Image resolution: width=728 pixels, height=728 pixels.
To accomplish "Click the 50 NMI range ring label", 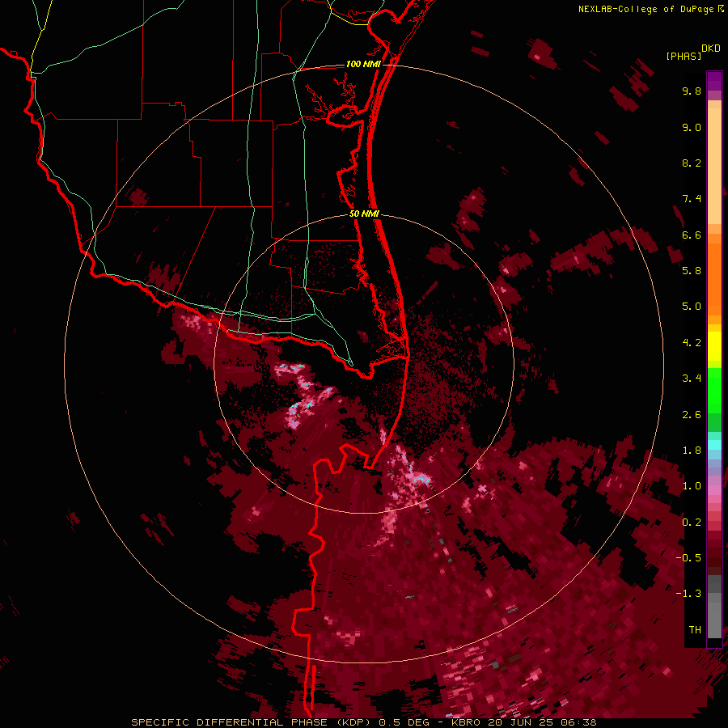I will pos(364,214).
